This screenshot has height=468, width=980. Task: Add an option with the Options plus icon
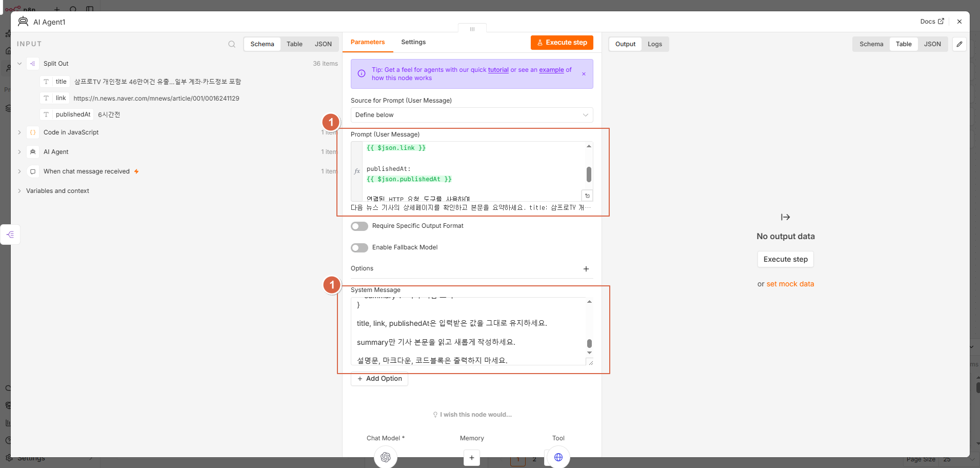(x=586, y=269)
